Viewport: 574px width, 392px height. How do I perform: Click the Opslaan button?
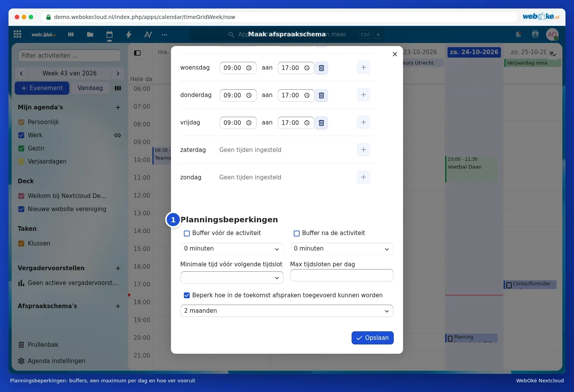tap(372, 338)
